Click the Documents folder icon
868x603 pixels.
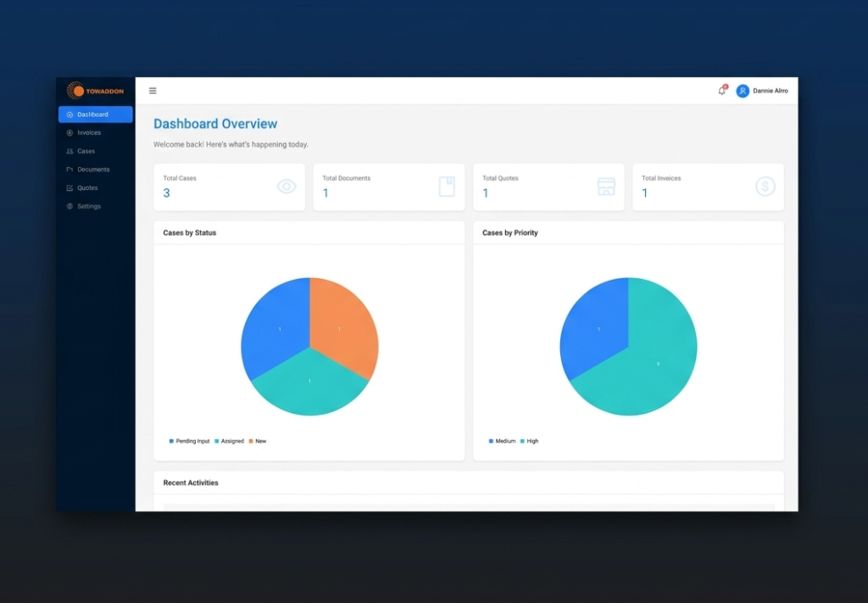[70, 170]
